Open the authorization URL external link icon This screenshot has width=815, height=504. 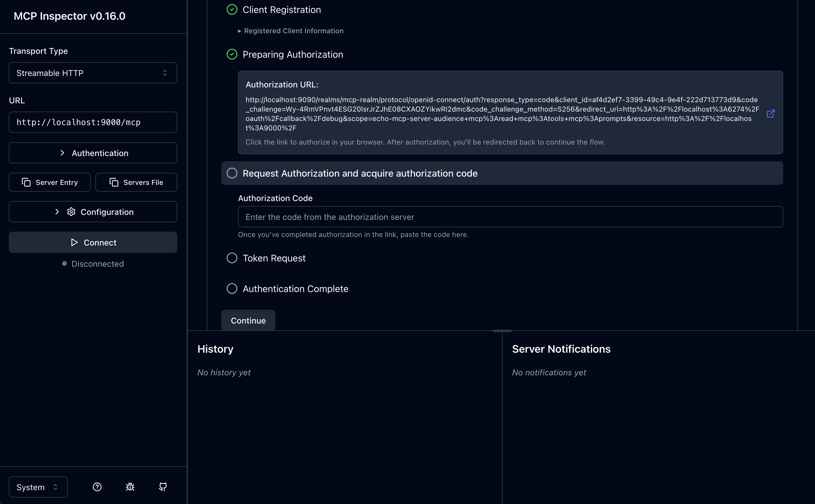pyautogui.click(x=770, y=114)
